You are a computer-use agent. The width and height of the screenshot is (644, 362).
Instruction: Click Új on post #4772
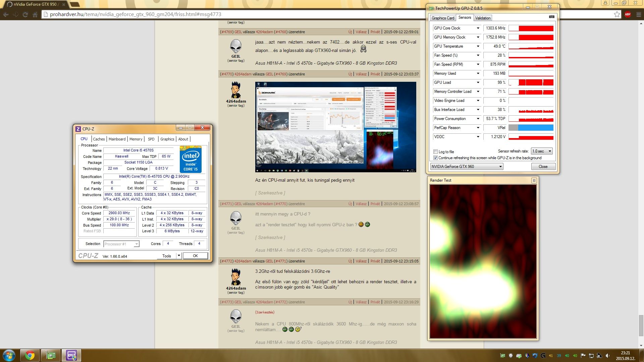click(350, 261)
